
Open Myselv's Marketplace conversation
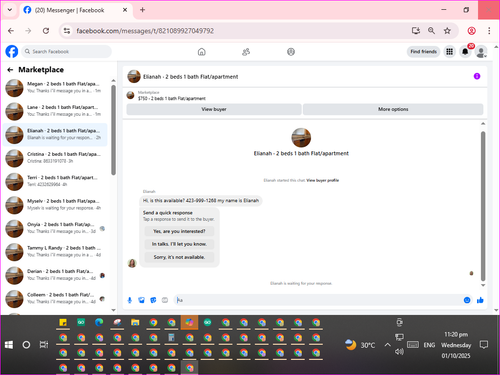[x=55, y=205]
